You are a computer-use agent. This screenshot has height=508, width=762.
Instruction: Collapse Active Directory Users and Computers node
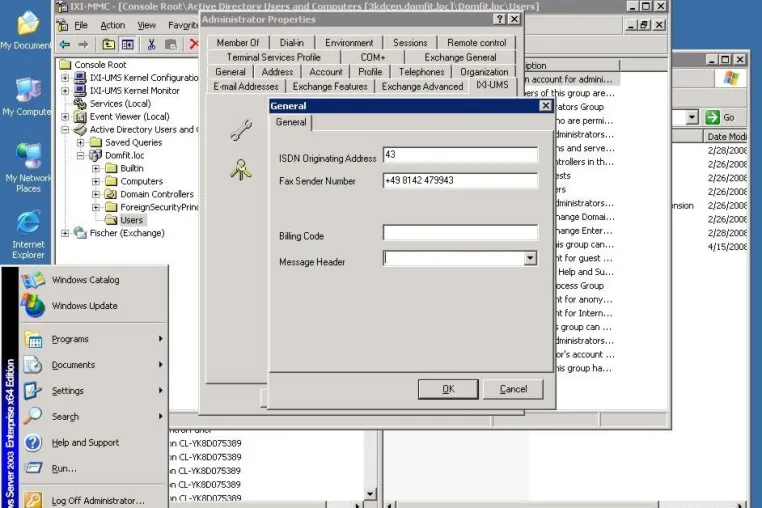(x=65, y=129)
